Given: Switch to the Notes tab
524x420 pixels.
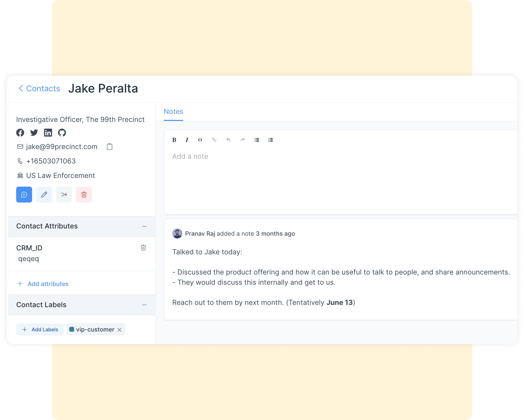Looking at the screenshot, I should [173, 112].
